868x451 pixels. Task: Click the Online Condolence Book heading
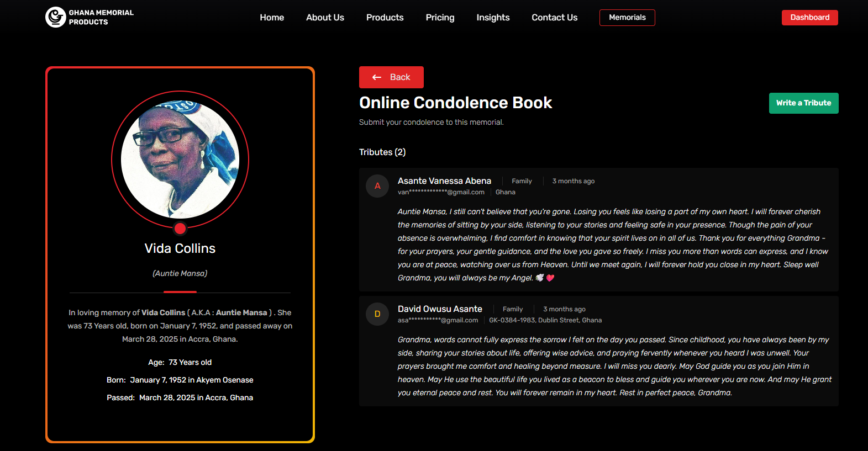pyautogui.click(x=455, y=103)
